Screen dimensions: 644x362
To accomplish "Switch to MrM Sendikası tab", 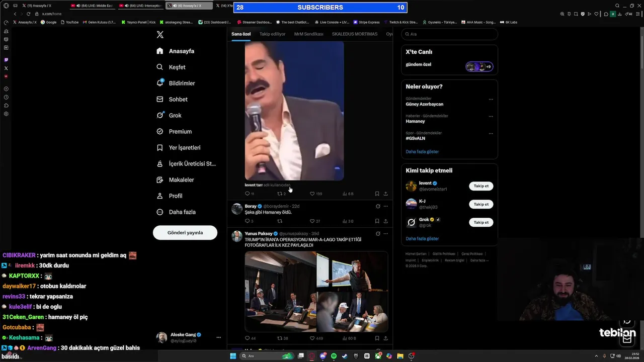I will [308, 34].
